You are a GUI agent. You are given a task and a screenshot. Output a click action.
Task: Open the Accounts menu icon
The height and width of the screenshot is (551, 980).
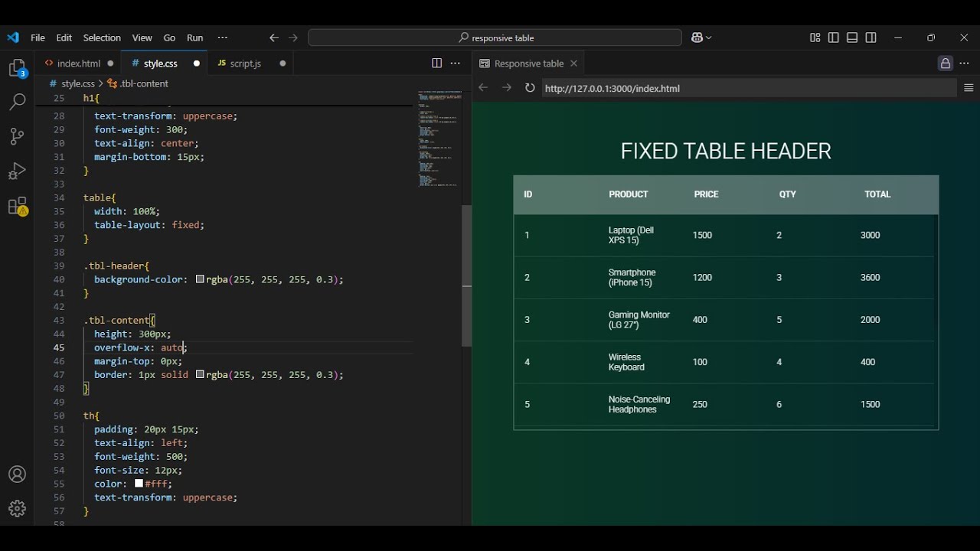pos(18,474)
